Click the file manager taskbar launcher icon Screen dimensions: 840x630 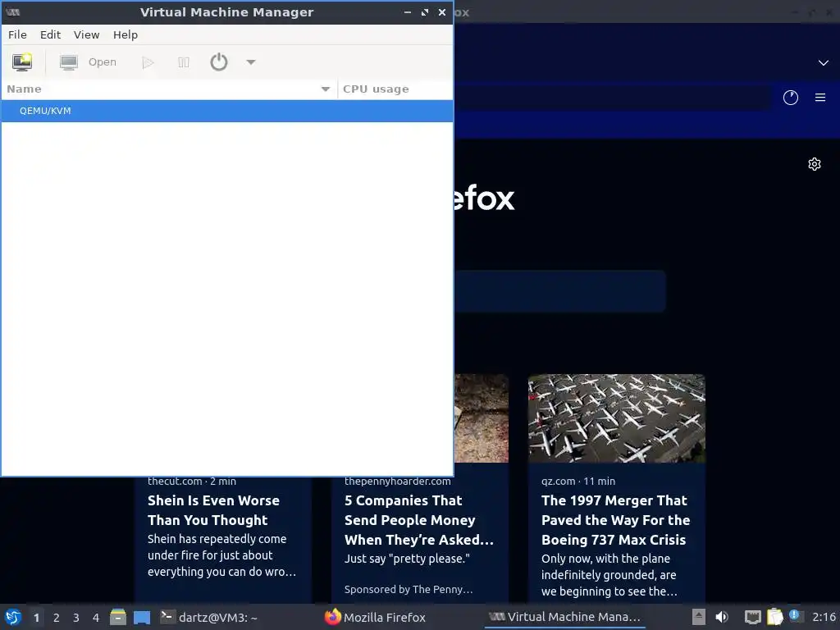coord(118,617)
